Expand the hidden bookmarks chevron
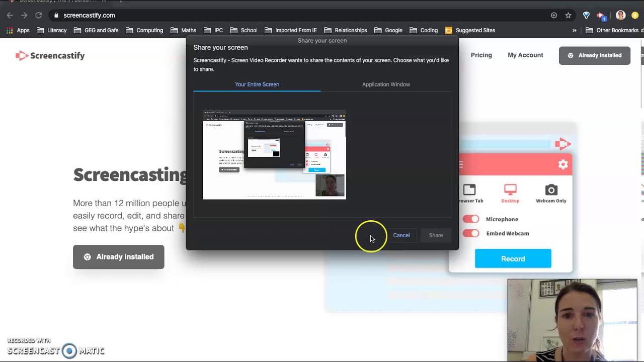 tap(574, 30)
